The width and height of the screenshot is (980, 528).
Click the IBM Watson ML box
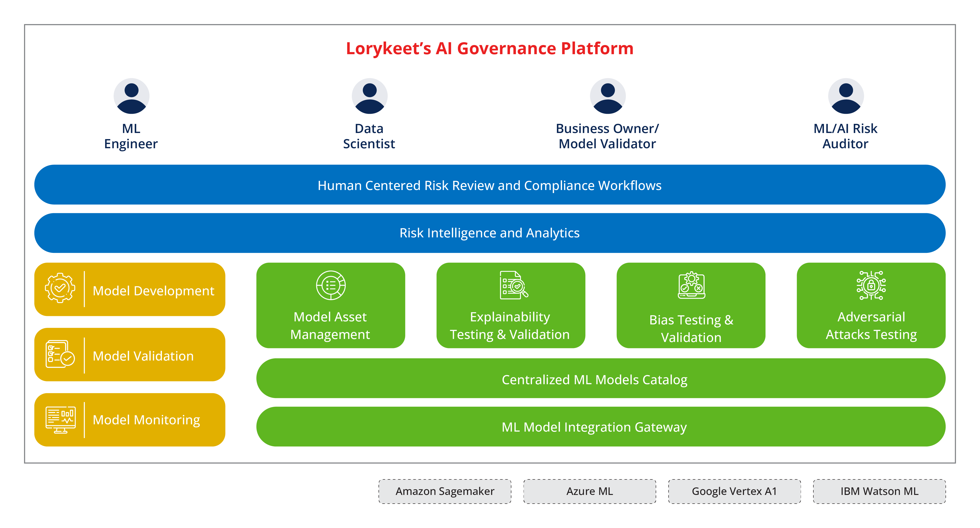[879, 491]
